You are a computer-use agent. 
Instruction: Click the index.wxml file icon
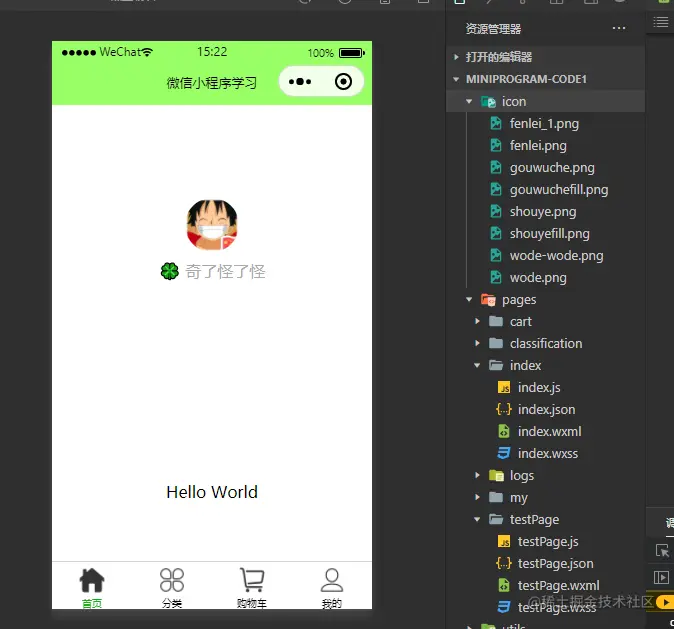(504, 431)
